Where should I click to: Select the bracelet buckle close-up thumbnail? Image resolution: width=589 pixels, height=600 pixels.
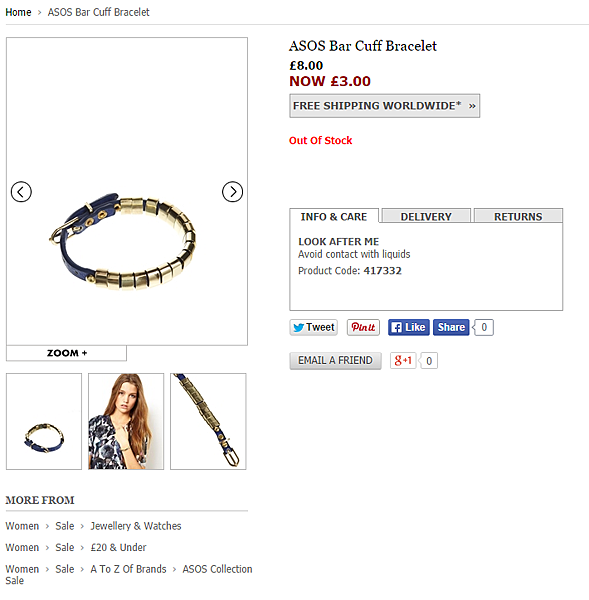tap(208, 421)
